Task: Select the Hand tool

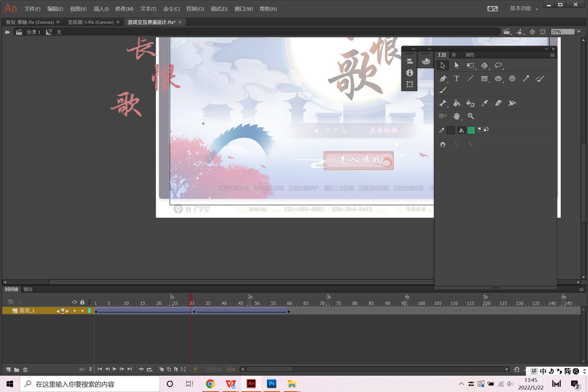Action: coord(457,116)
